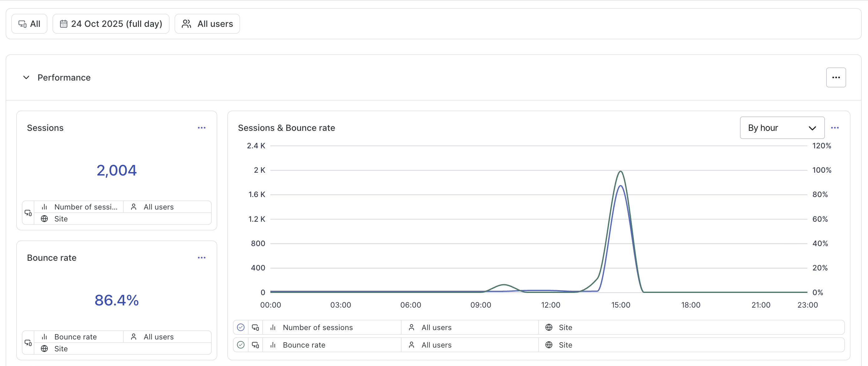Click the people icon in the top All users filter
Screen dimensions: 868x366
tap(186, 24)
